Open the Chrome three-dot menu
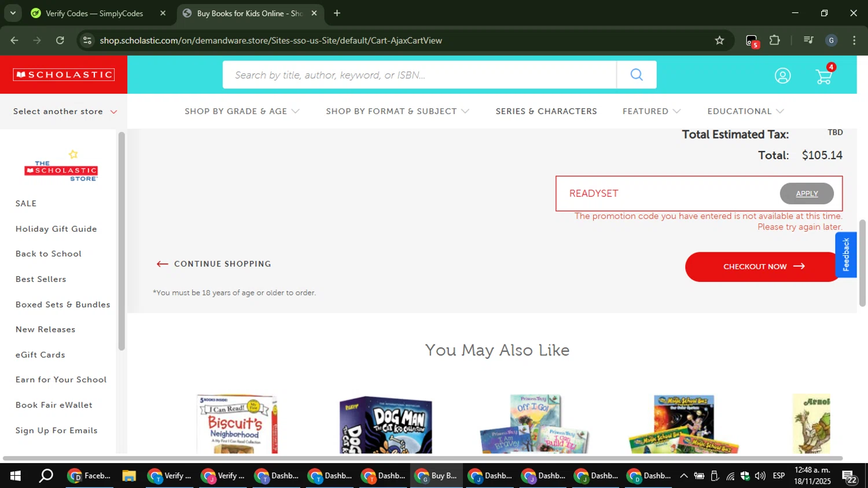This screenshot has height=488, width=868. pos(854,40)
